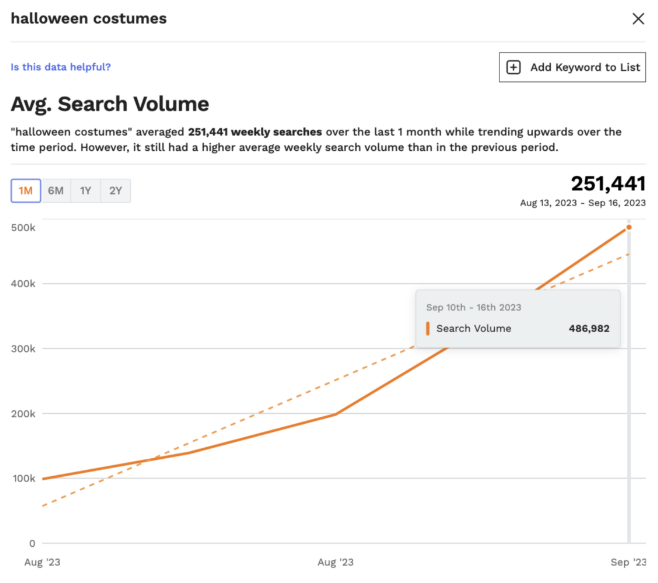Switch to the 6M time range
Viewport: 658px width, 583px height.
pos(56,190)
